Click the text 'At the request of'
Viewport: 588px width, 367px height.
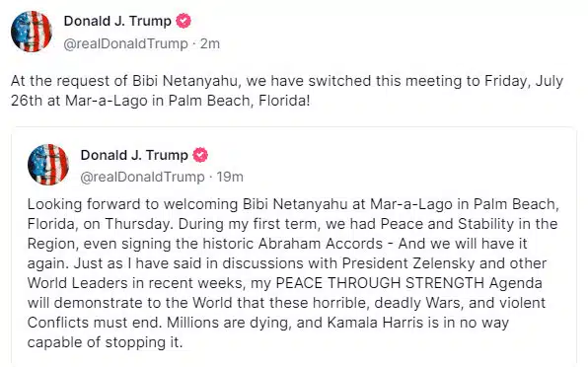pos(69,81)
